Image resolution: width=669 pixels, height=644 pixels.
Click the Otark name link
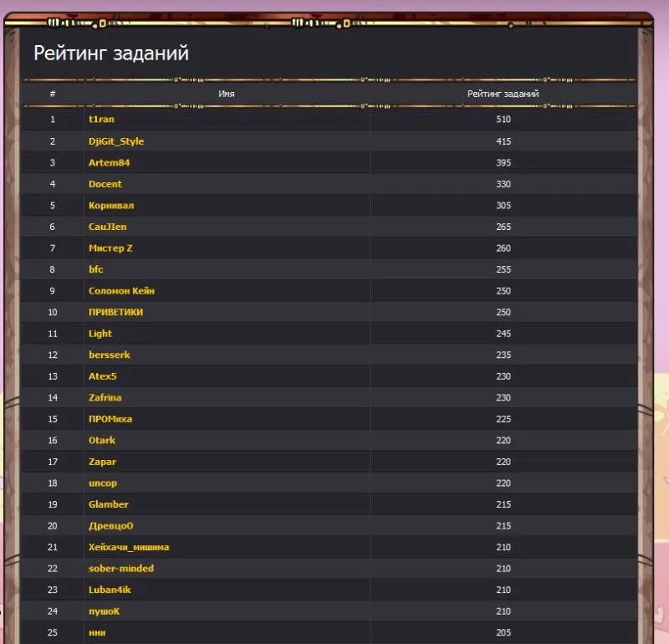click(102, 440)
